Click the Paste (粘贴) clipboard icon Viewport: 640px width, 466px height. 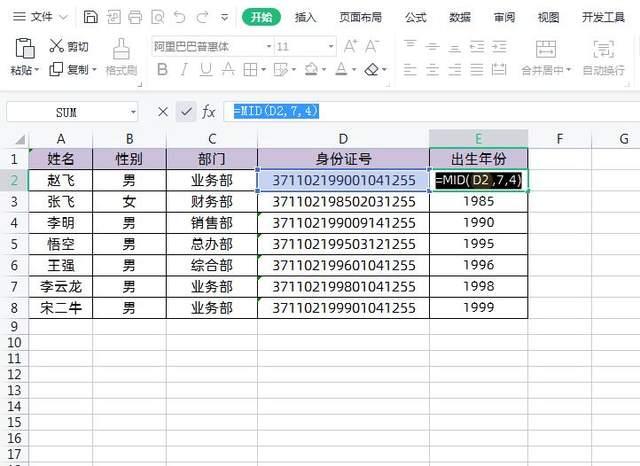pos(23,48)
